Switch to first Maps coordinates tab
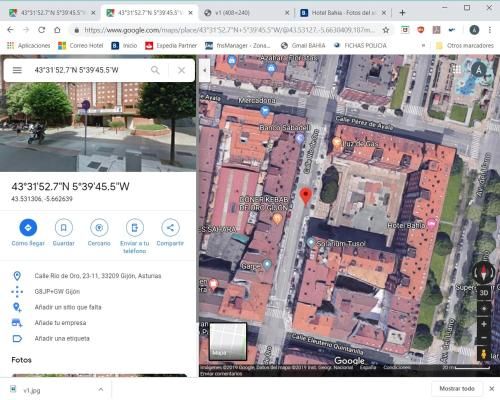 (52, 13)
